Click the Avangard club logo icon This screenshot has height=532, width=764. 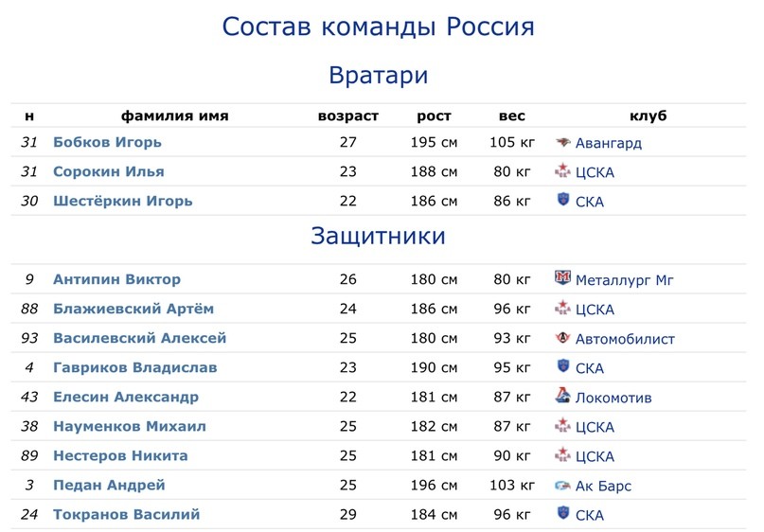tap(562, 142)
